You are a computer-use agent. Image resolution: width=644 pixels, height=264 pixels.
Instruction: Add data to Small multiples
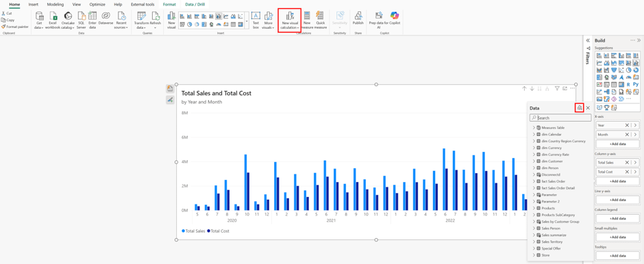coord(618,237)
